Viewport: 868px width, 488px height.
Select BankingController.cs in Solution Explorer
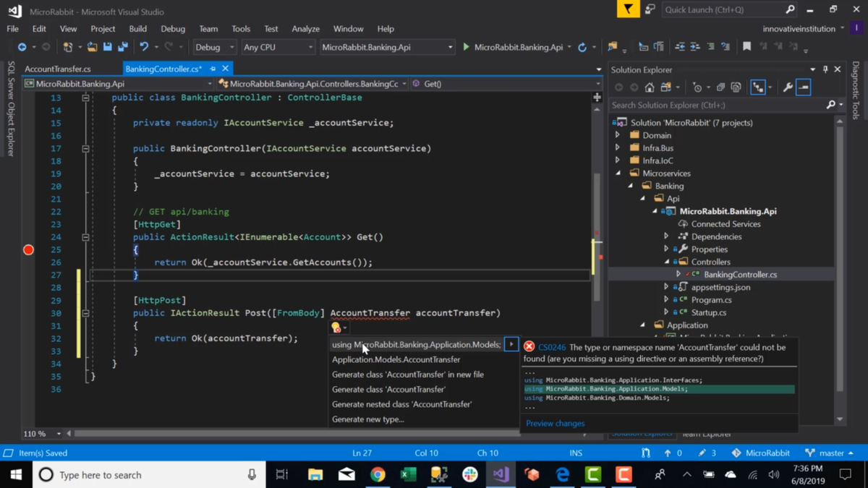pyautogui.click(x=740, y=275)
